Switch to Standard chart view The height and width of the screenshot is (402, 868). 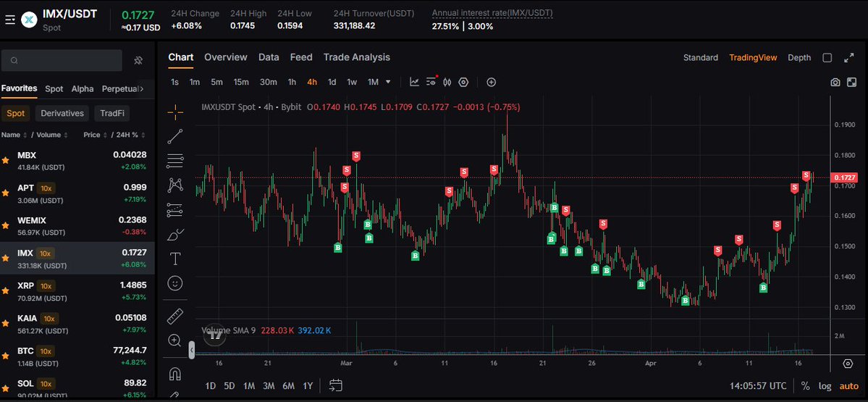(x=700, y=58)
